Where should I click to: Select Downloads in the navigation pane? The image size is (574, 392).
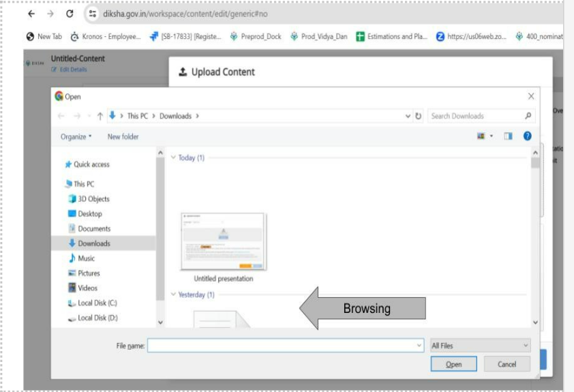[x=93, y=243]
